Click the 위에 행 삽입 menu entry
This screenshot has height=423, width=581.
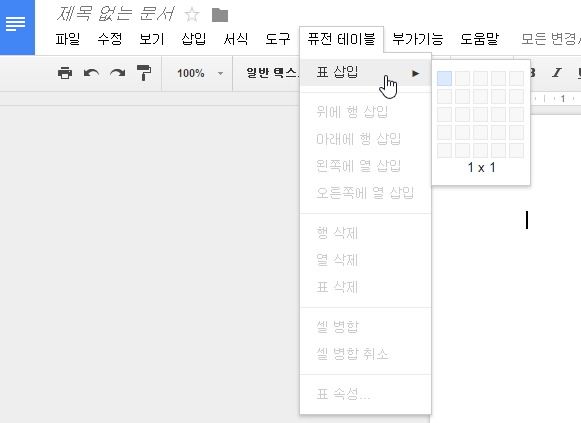pos(365,111)
